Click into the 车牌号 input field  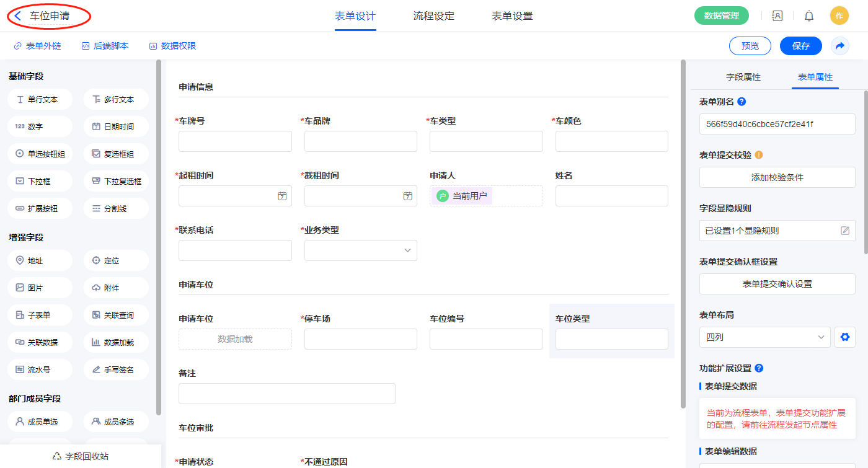click(235, 141)
